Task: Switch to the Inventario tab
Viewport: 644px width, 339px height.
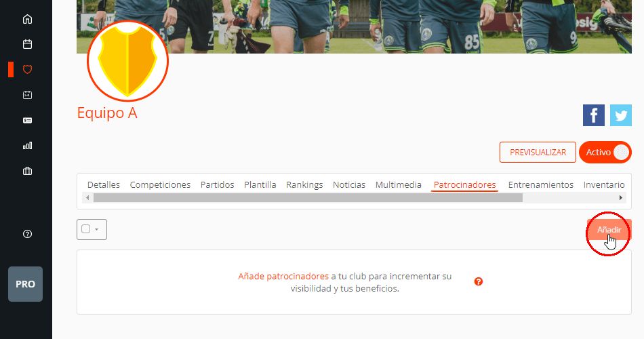Action: click(604, 185)
